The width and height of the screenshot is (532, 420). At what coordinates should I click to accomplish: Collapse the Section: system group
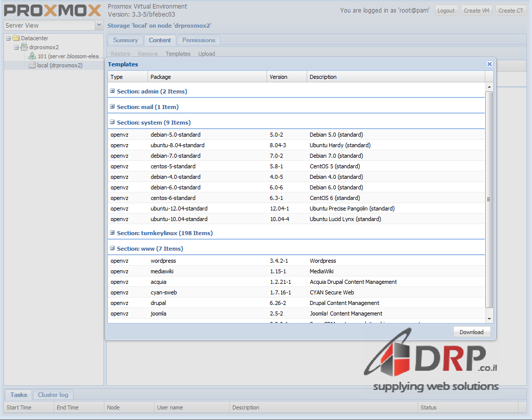(112, 123)
